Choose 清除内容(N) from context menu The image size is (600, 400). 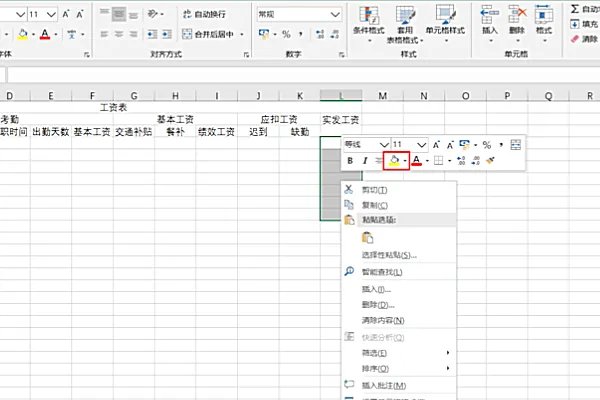[x=399, y=320]
